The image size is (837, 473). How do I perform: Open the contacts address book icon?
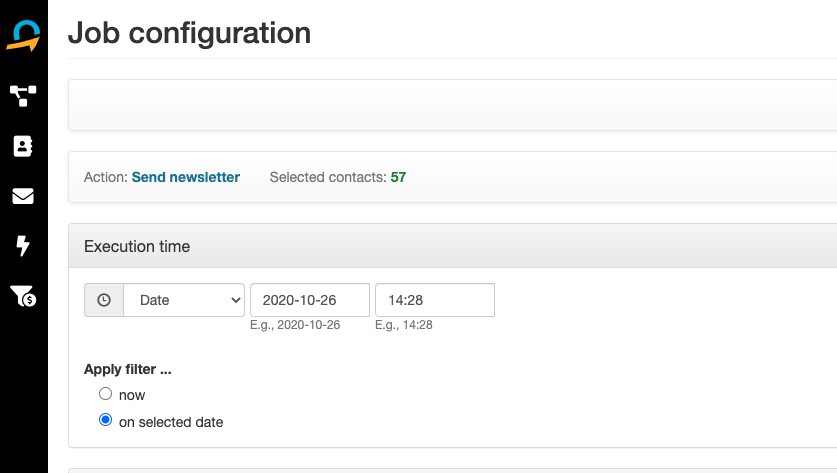23,146
